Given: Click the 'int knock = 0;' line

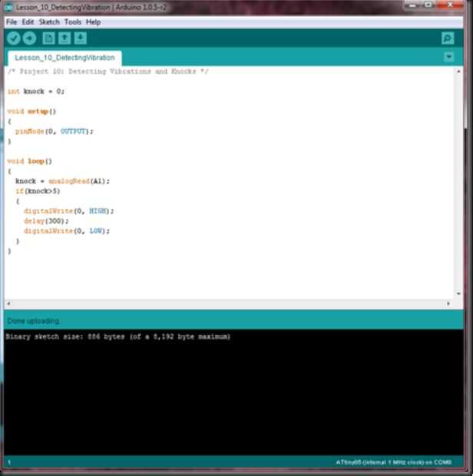Looking at the screenshot, I should click(36, 91).
